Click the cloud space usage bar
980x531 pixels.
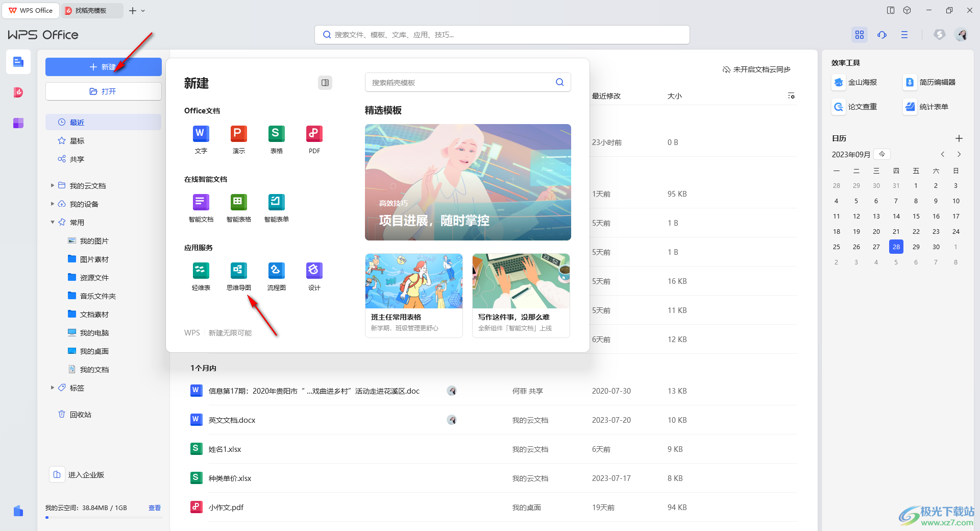click(x=104, y=517)
